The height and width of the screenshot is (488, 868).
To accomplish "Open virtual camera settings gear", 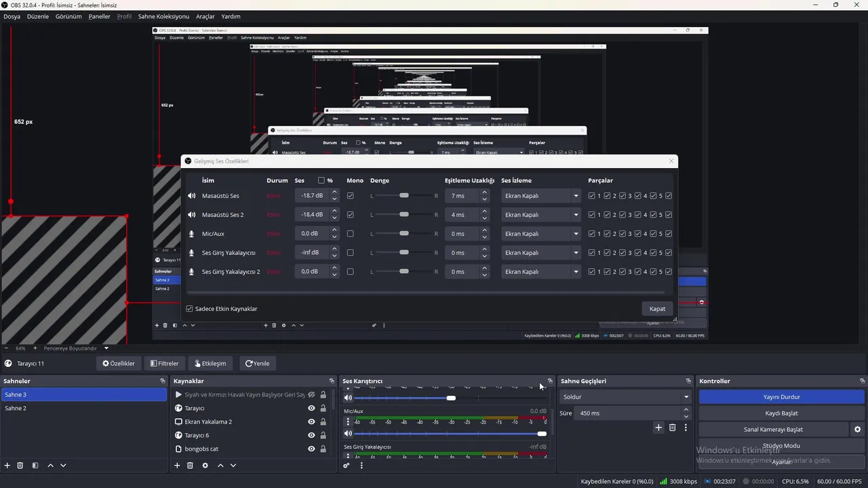I will pos(857,430).
